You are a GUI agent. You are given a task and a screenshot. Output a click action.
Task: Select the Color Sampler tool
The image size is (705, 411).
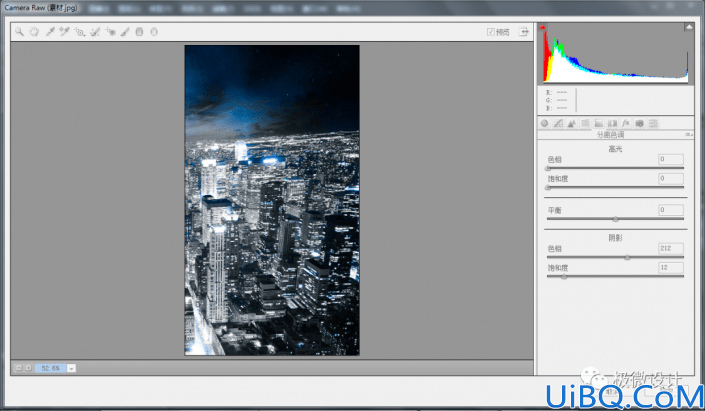click(64, 31)
